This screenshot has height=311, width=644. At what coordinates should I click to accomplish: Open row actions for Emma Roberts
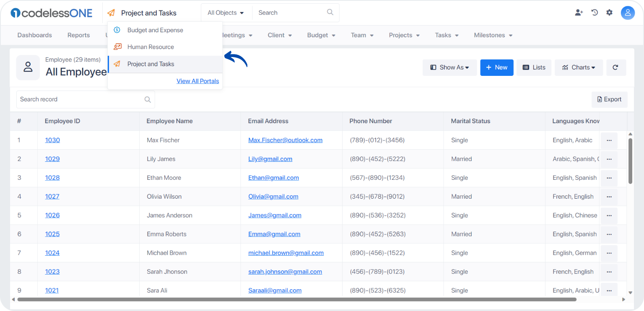tap(609, 234)
